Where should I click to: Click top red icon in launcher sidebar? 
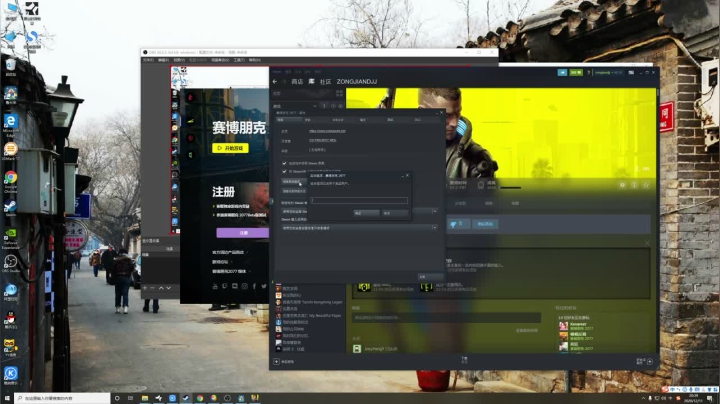[191, 97]
